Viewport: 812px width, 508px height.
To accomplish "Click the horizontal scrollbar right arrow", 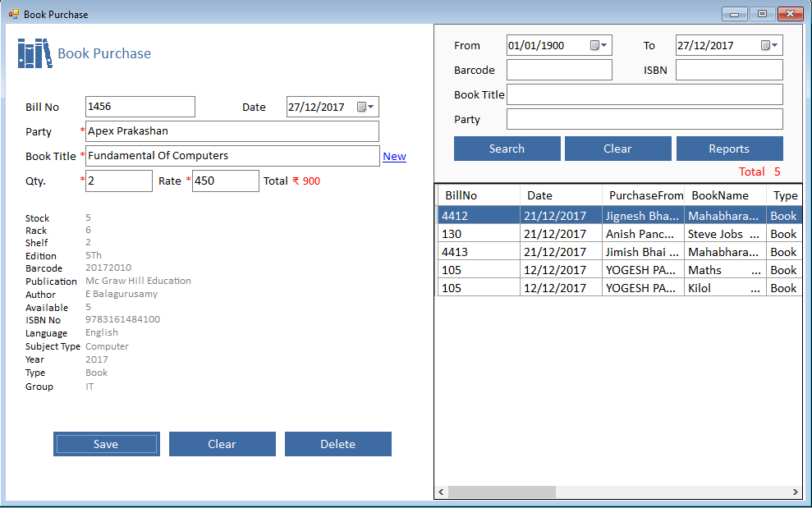I will coord(794,492).
